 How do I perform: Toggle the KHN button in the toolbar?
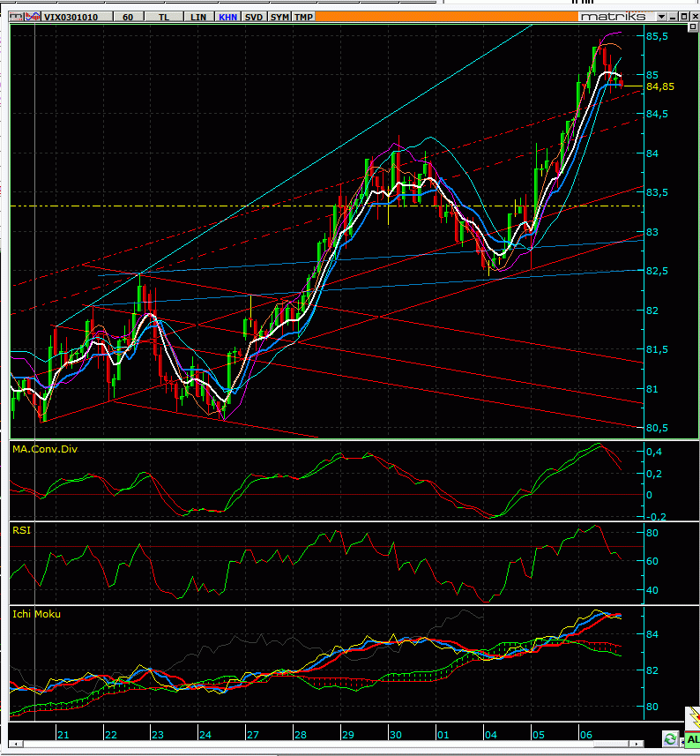click(x=228, y=17)
